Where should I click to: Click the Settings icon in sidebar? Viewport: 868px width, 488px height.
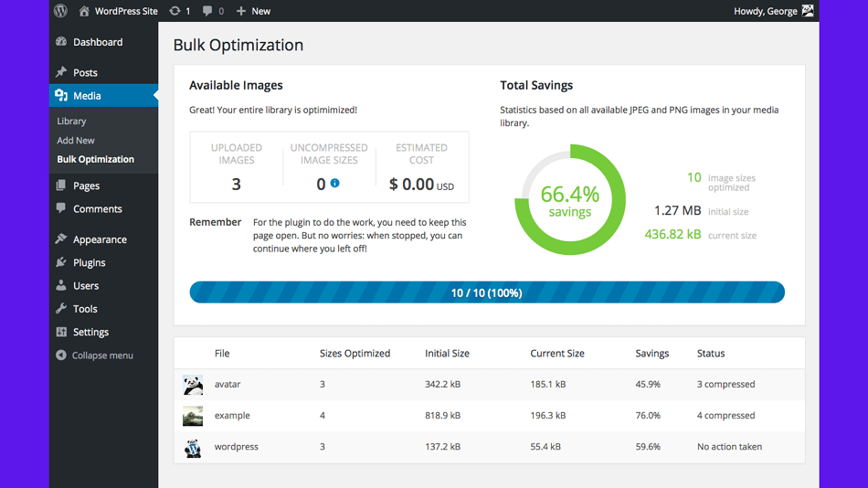coord(61,332)
